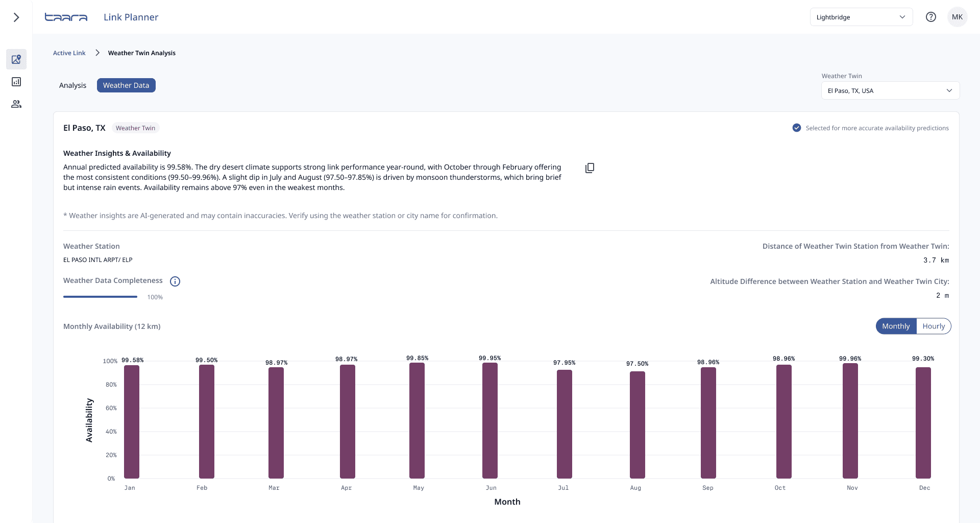Open the MK user avatar menu
Screen dimensions: 980x523
coord(957,17)
